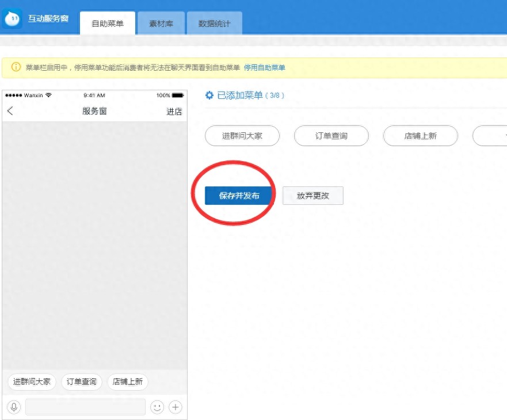Select the 自助菜单 tab
The width and height of the screenshot is (507, 420).
point(107,22)
